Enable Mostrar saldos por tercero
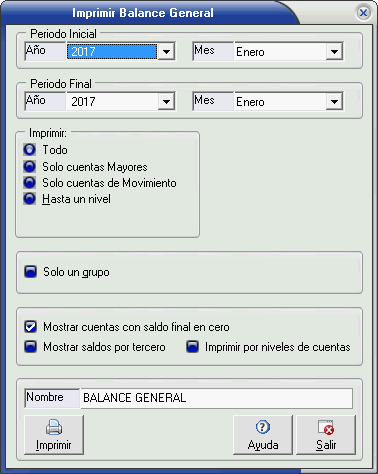Image resolution: width=378 pixels, height=474 pixels. click(30, 347)
